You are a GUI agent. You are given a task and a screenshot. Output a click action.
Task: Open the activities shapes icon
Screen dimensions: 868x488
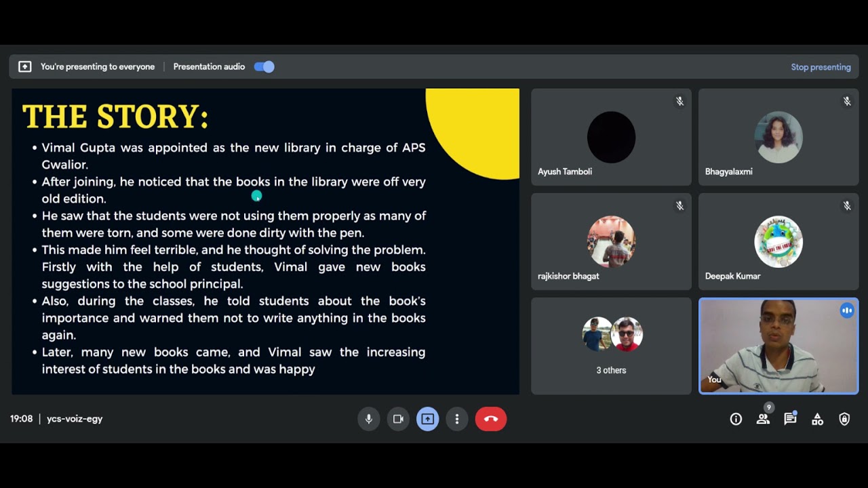click(817, 420)
